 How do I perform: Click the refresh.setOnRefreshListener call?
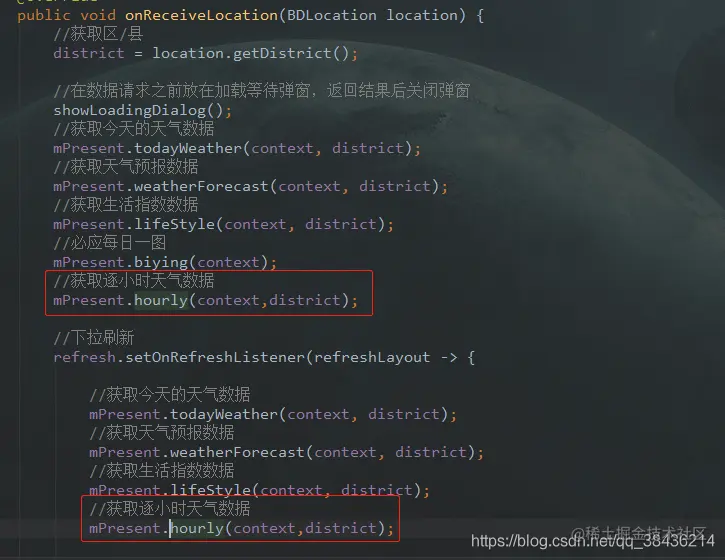(x=179, y=357)
